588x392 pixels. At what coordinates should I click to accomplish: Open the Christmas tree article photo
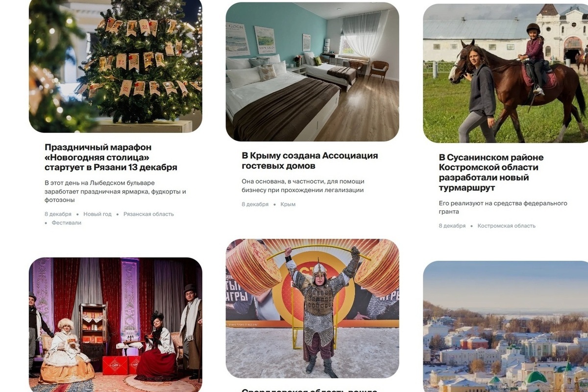tap(116, 66)
